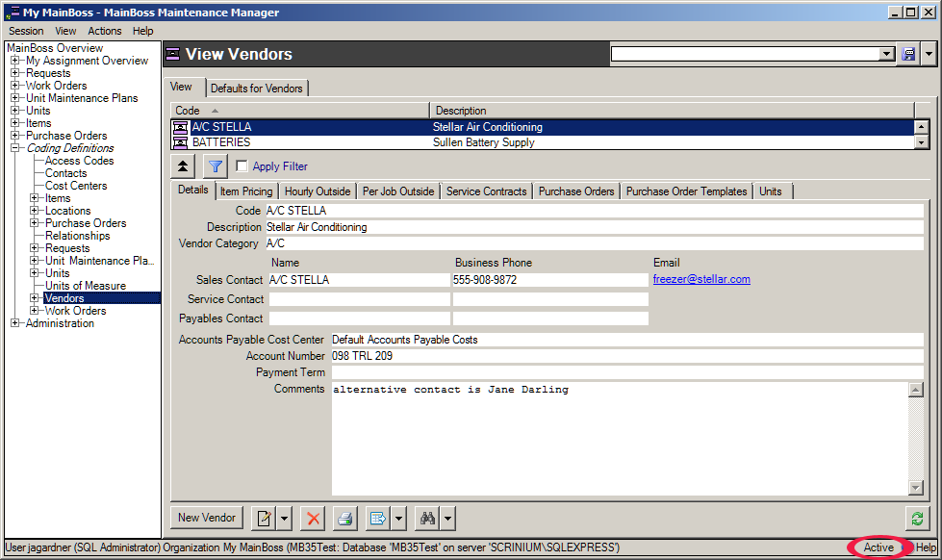Click the 555-908-9872 business phone value

coord(485,280)
